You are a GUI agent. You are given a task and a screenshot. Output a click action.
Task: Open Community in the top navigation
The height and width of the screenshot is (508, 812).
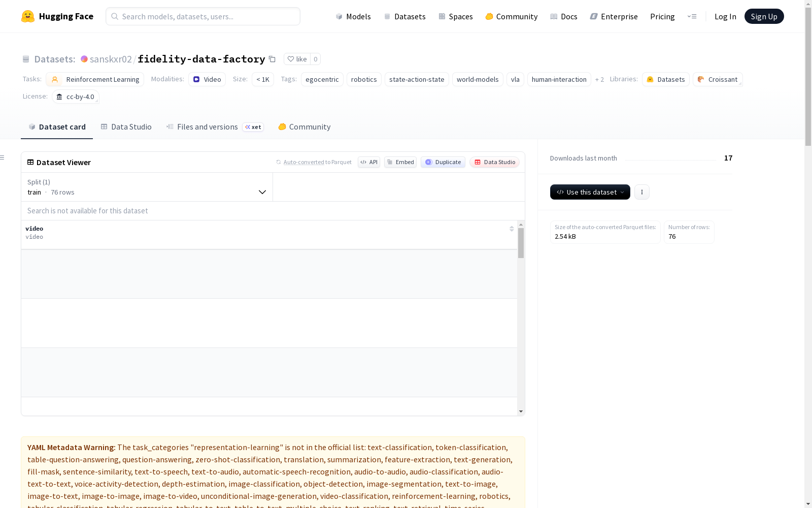point(512,16)
